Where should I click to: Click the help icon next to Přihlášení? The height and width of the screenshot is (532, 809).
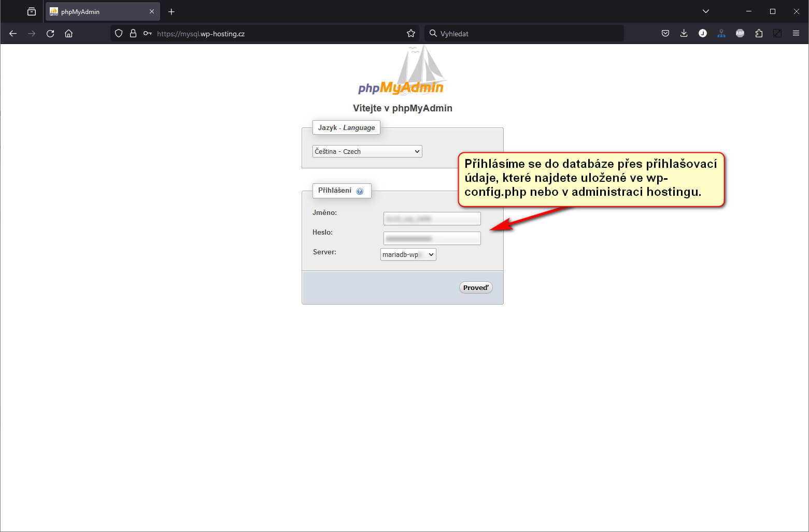point(360,191)
